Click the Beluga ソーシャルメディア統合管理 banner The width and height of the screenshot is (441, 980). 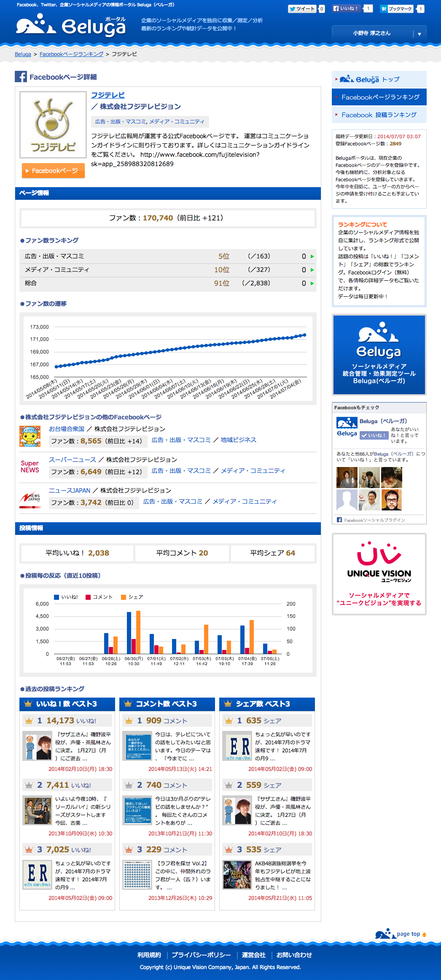pyautogui.click(x=379, y=355)
